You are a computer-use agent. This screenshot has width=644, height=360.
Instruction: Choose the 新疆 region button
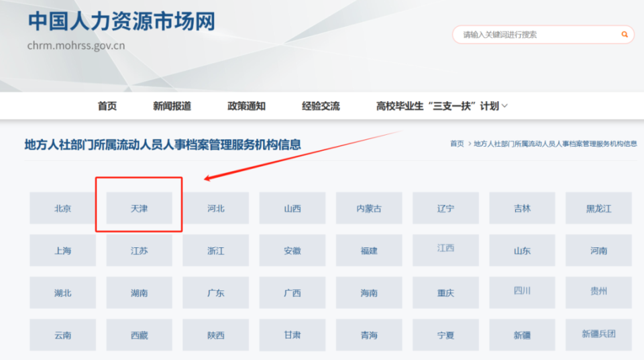pyautogui.click(x=522, y=335)
